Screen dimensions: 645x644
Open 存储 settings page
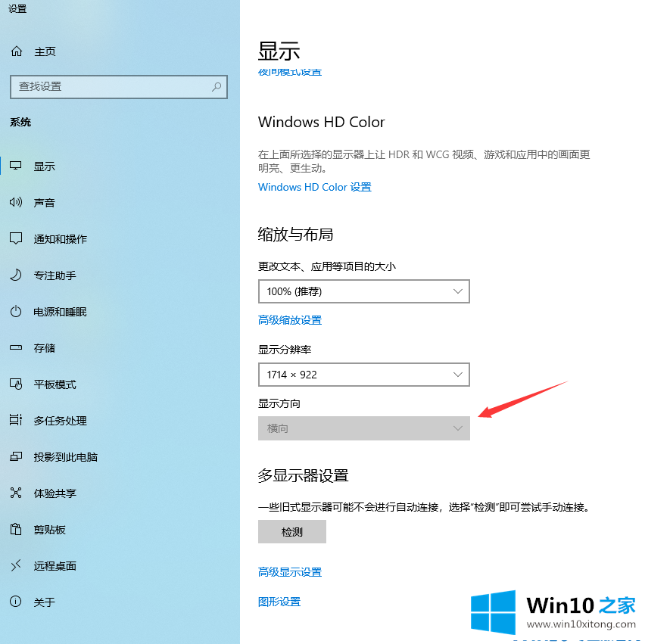45,348
